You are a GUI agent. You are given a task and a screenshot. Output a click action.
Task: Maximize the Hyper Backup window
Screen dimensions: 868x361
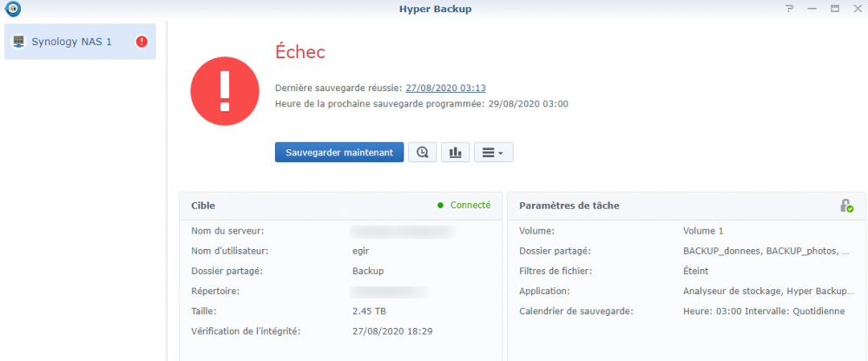point(835,9)
